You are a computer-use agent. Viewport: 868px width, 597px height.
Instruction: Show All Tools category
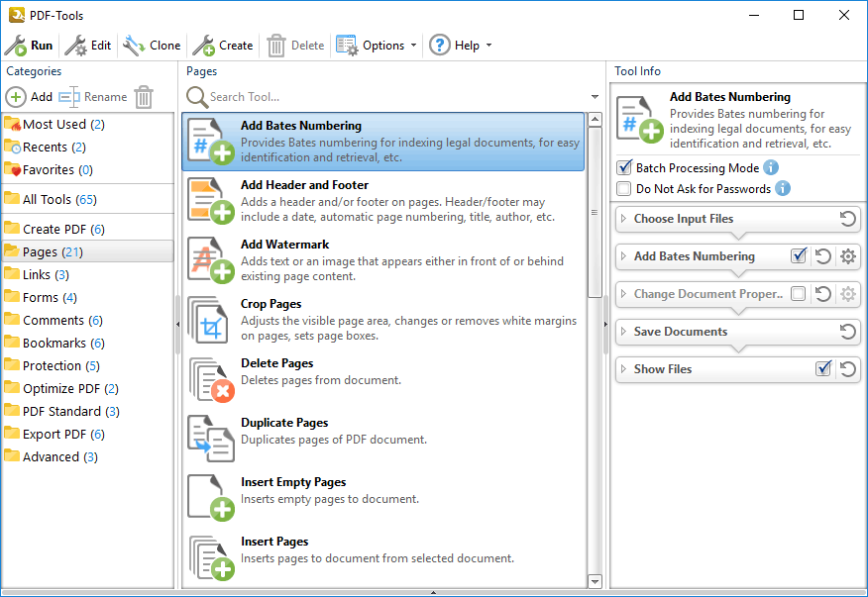(87, 199)
